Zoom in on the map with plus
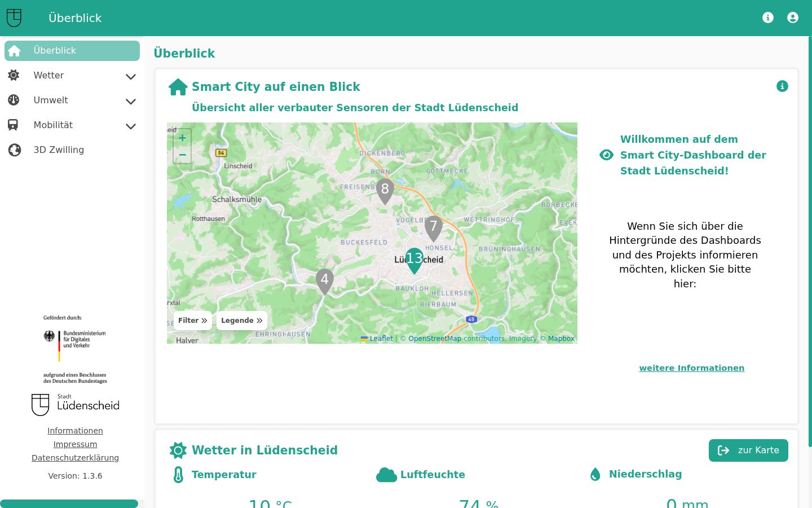The width and height of the screenshot is (812, 508). (x=182, y=138)
